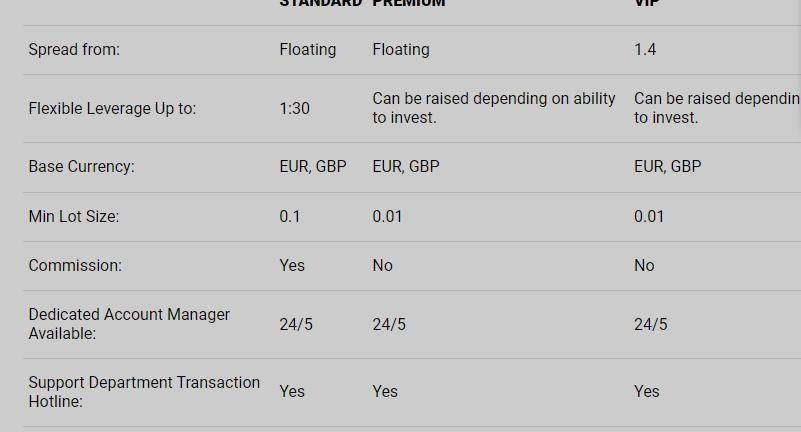This screenshot has width=801, height=432.
Task: Click VIP's support hotline "Yes" cell
Action: 647,391
